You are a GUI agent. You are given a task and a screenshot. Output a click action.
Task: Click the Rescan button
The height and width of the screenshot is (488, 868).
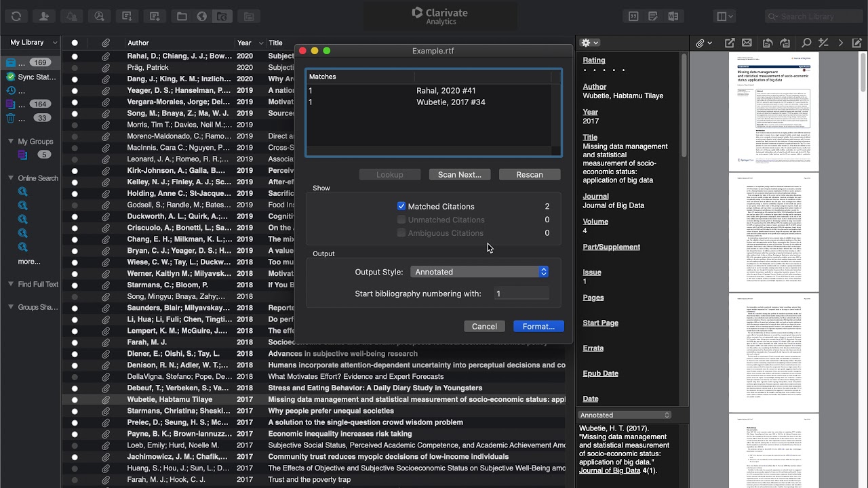[530, 174]
